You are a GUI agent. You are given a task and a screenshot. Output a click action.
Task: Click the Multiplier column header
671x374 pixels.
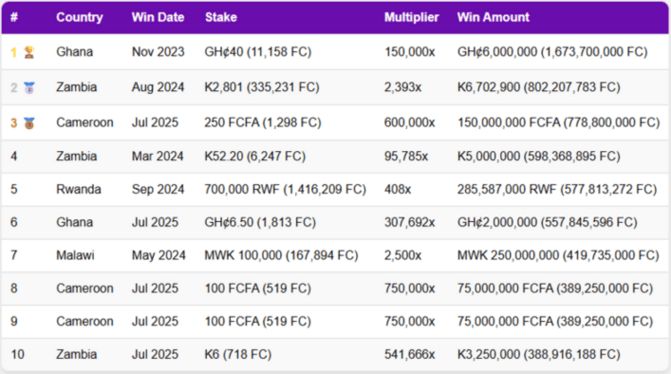click(411, 17)
